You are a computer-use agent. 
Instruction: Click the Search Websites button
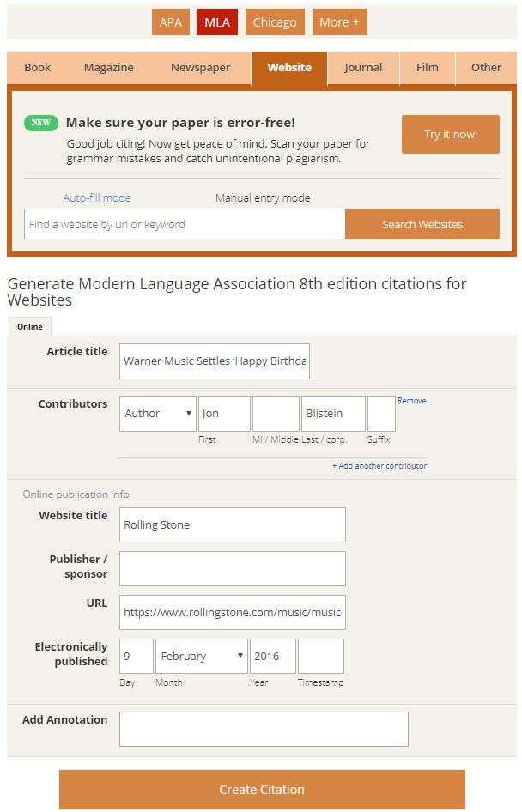pyautogui.click(x=422, y=224)
